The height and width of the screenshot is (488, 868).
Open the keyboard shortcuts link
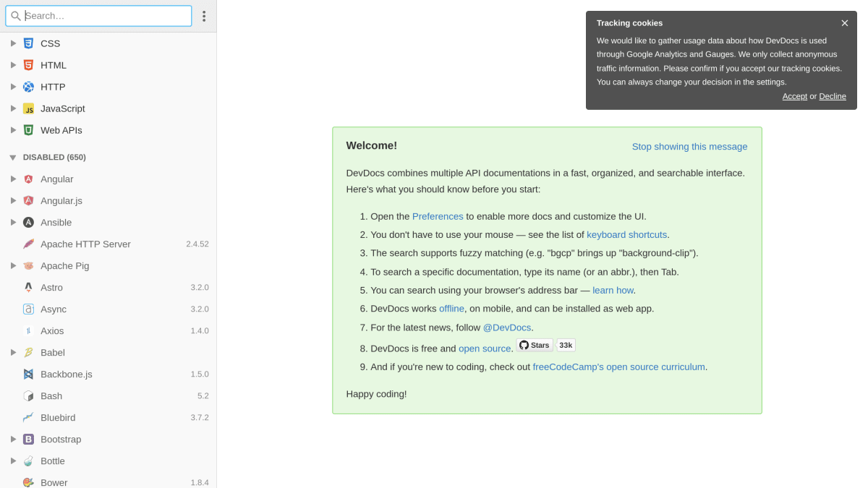[x=626, y=235]
